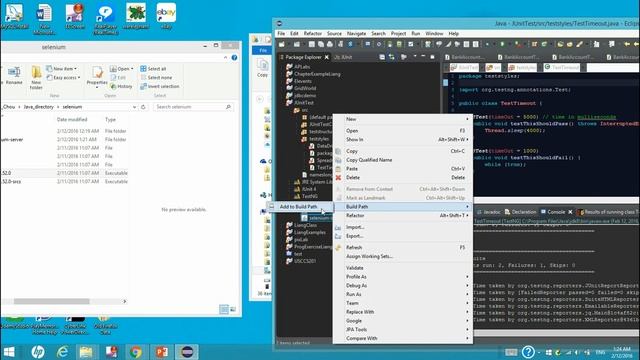Click Copy icon in the second Explorer window
The height and width of the screenshot is (360, 640).
262,68
